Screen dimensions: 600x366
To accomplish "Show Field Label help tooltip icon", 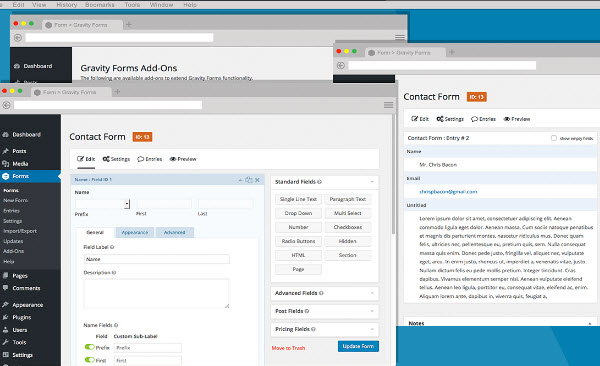I will [x=112, y=247].
